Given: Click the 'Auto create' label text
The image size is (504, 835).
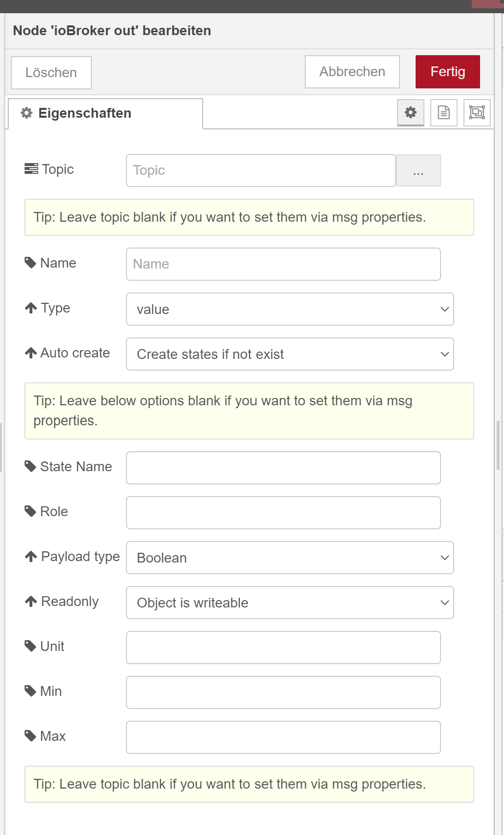Looking at the screenshot, I should [x=75, y=353].
